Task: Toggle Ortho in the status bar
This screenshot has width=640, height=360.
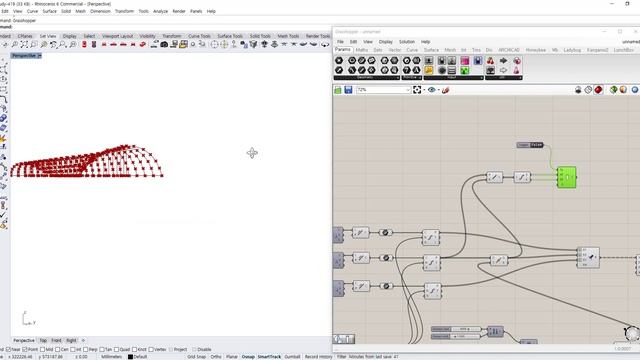Action: [x=216, y=357]
